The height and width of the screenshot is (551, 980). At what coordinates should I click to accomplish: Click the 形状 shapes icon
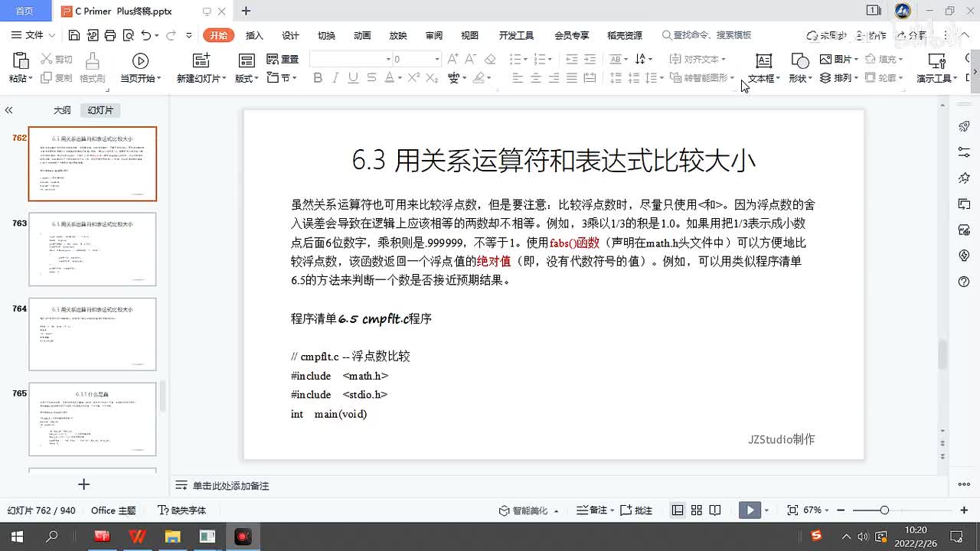[800, 60]
